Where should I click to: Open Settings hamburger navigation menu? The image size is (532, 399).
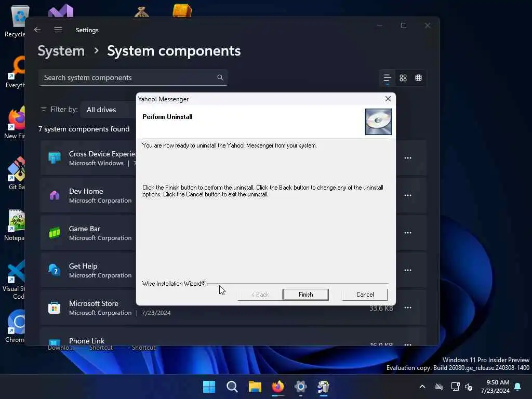click(x=58, y=30)
